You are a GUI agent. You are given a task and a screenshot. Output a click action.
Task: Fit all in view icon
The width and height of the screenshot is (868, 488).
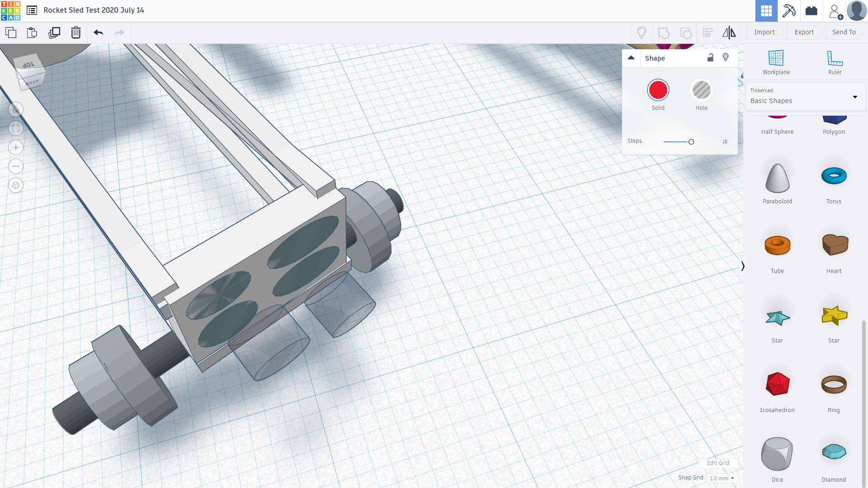pyautogui.click(x=16, y=128)
